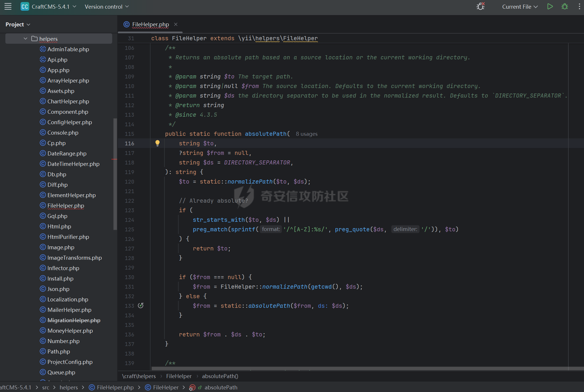This screenshot has height=392, width=584.
Task: Click the project tree vertical scrollbar
Action: click(115, 174)
